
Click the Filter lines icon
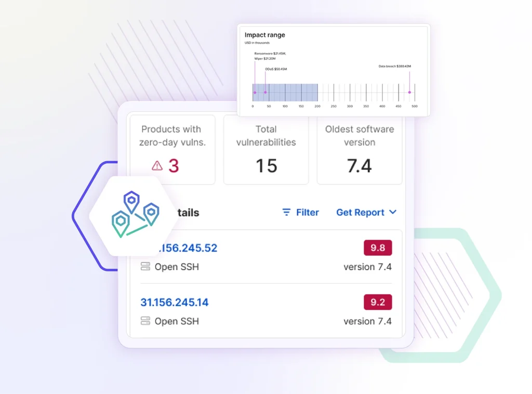pos(286,213)
